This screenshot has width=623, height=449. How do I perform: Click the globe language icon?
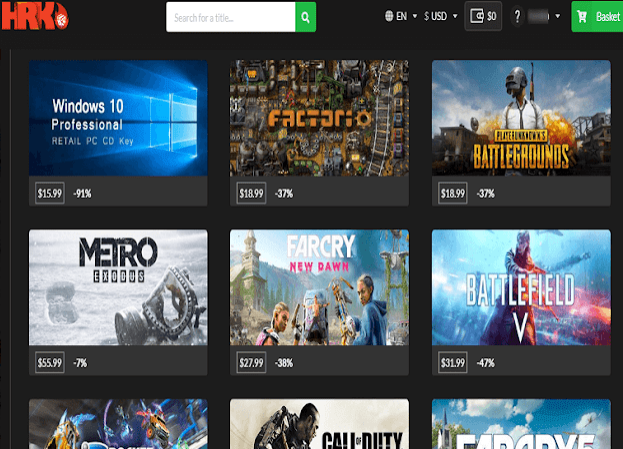click(x=388, y=17)
